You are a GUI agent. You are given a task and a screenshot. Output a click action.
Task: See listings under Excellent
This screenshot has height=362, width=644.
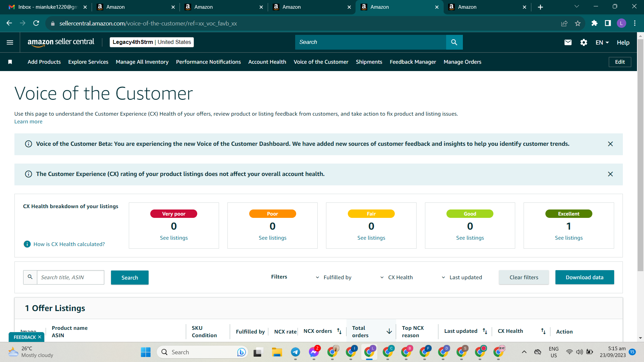tap(569, 238)
